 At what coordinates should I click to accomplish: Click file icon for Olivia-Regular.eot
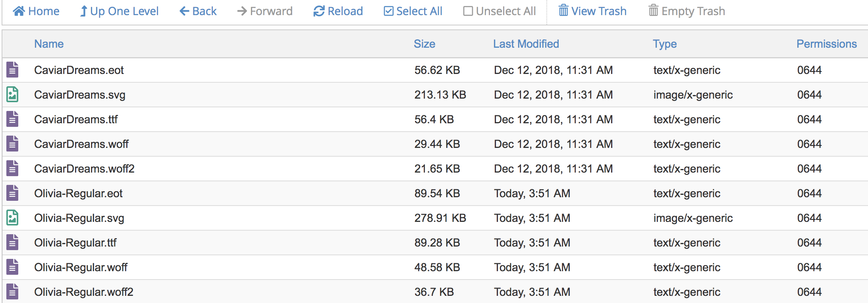coord(12,193)
